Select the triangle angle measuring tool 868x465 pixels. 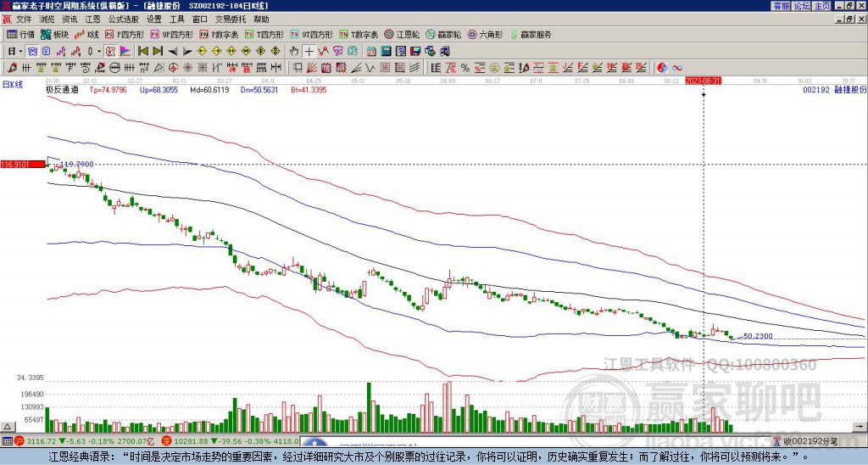pyautogui.click(x=159, y=68)
